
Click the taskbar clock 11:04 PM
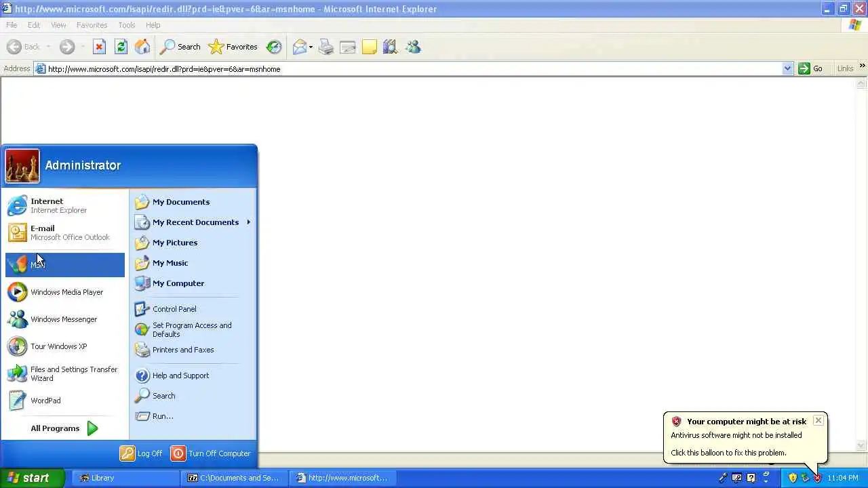[x=842, y=478]
